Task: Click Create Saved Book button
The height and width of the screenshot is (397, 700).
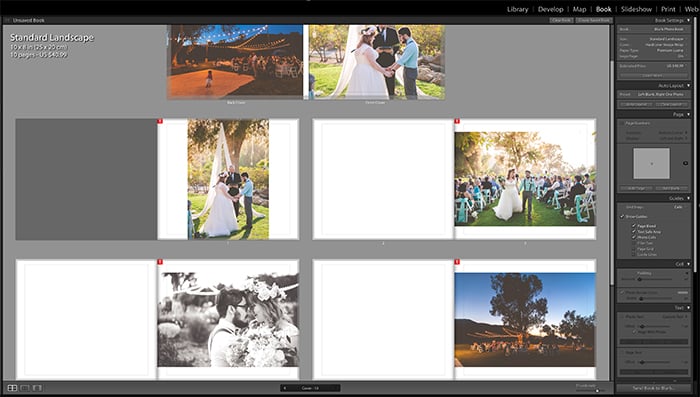Action: pyautogui.click(x=594, y=21)
